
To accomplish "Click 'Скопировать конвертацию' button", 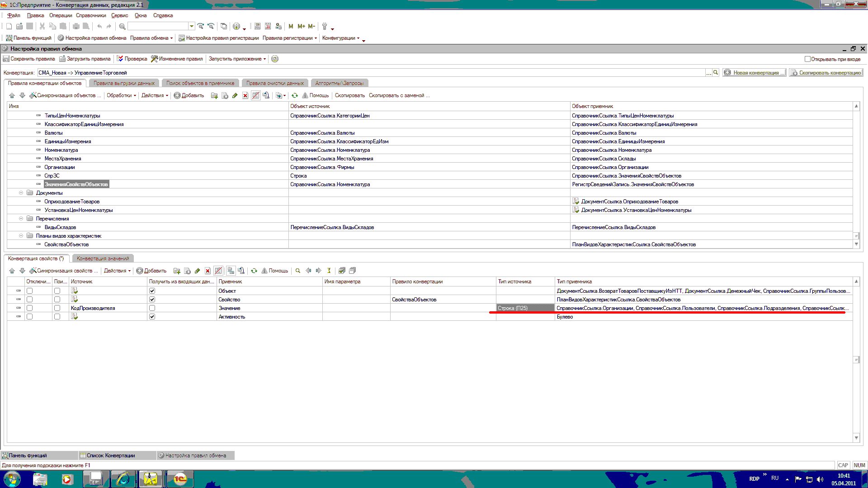I will click(826, 72).
